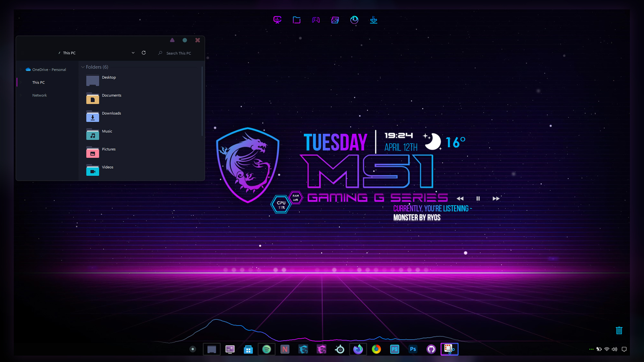
Task: Open the Recycle Bin trash icon
Action: click(619, 330)
